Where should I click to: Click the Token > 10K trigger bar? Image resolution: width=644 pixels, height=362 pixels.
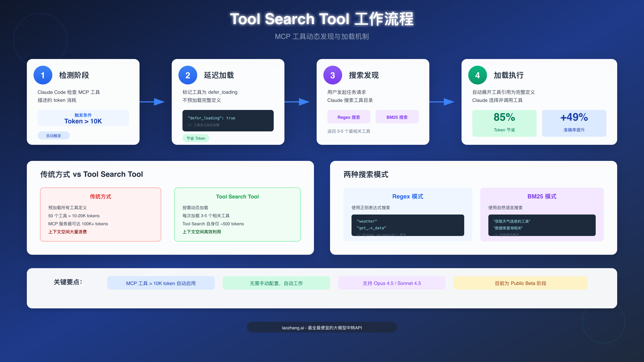83,118
